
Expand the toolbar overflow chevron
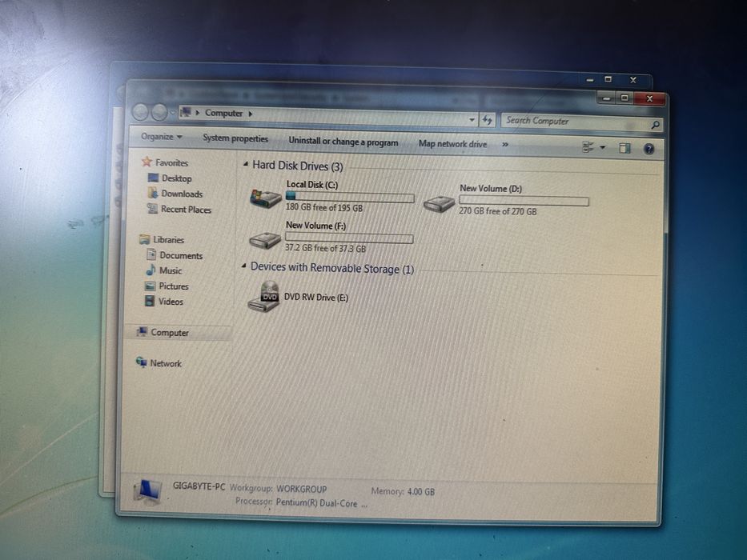pos(505,144)
